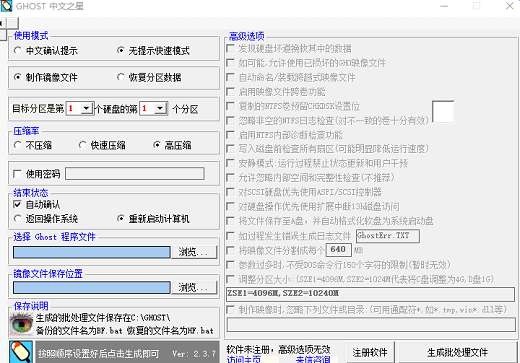The width and height of the screenshot is (520, 363).
Task: Click the Ghost program file path field
Action: [92, 252]
